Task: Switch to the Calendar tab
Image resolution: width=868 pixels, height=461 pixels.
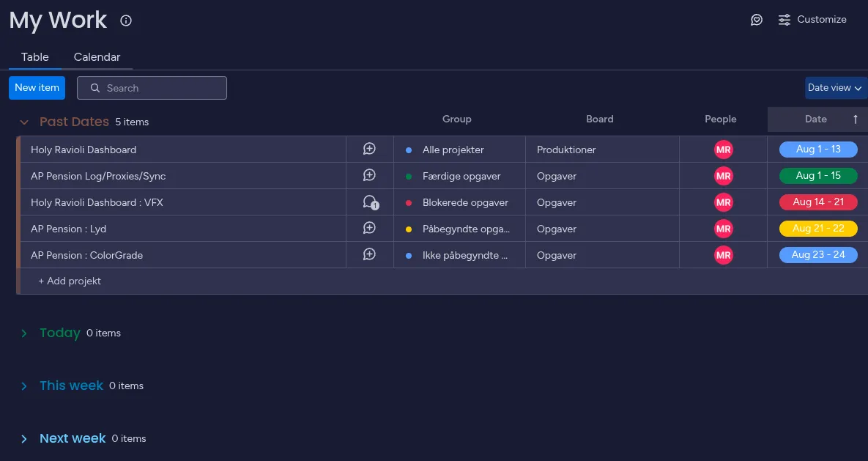Action: [97, 57]
